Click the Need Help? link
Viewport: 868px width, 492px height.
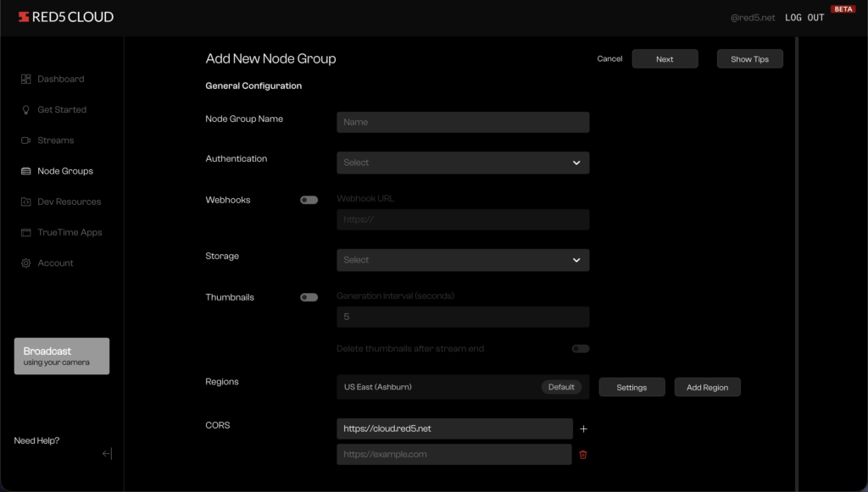(36, 441)
